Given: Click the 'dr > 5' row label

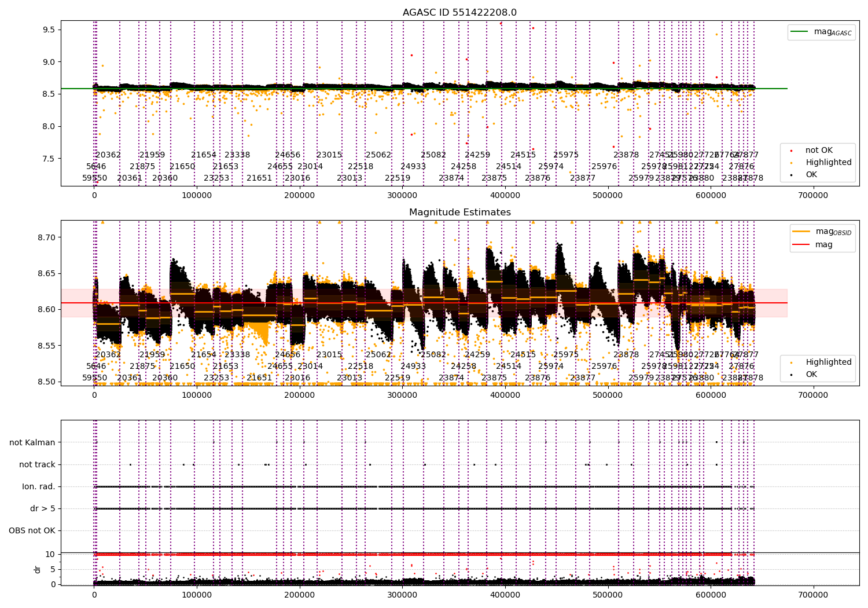Looking at the screenshot, I should (x=43, y=508).
